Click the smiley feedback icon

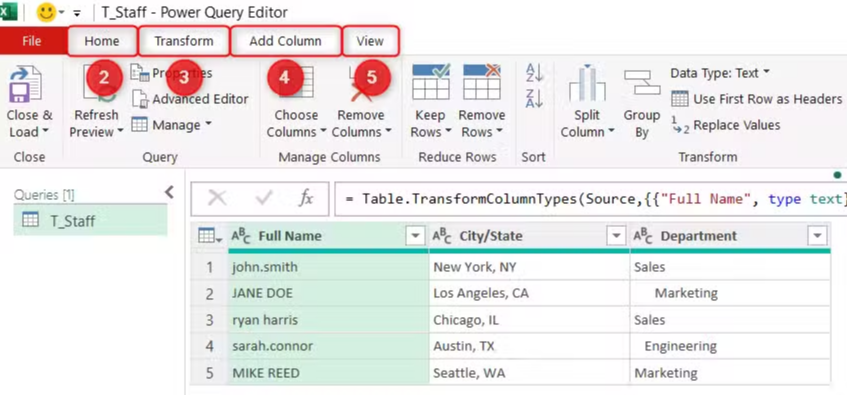[x=46, y=12]
